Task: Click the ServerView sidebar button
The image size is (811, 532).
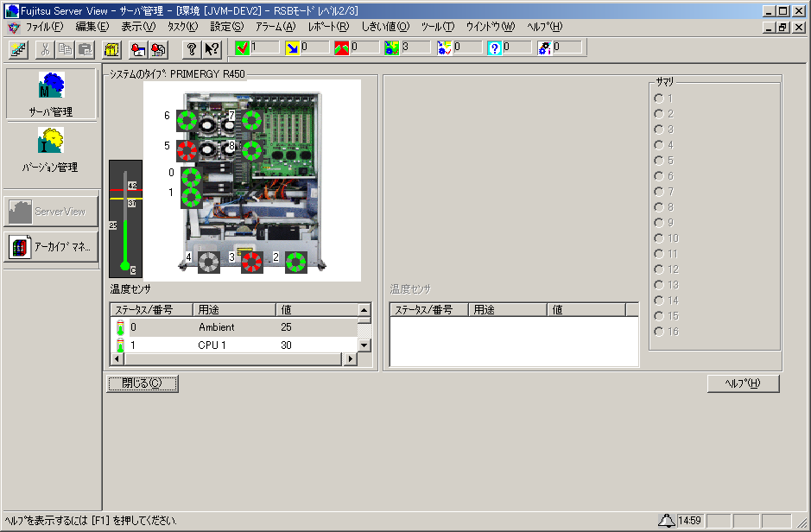Action: click(x=51, y=212)
